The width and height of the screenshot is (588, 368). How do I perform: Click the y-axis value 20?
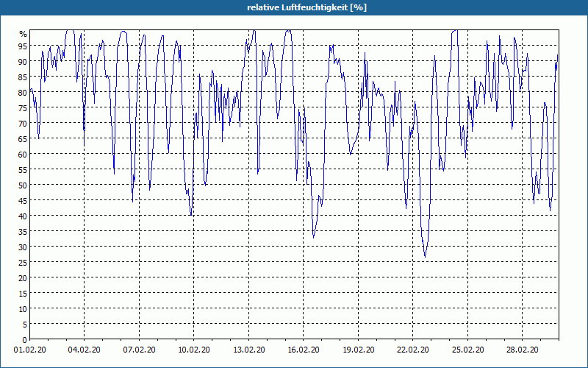[x=23, y=278]
